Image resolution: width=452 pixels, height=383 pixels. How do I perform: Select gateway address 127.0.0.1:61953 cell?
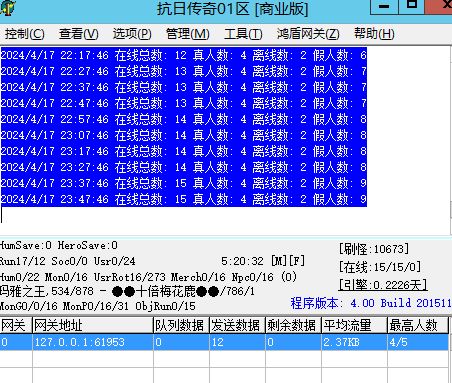[x=93, y=342]
